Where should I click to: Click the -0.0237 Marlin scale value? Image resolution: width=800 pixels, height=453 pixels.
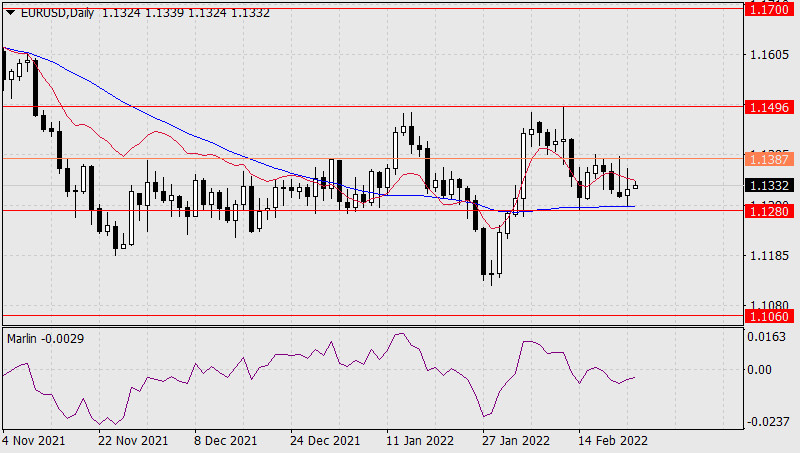pos(768,421)
